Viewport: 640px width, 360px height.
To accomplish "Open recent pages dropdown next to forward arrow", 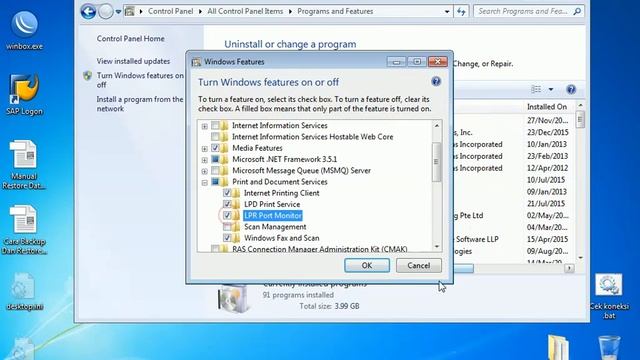I will (118, 11).
